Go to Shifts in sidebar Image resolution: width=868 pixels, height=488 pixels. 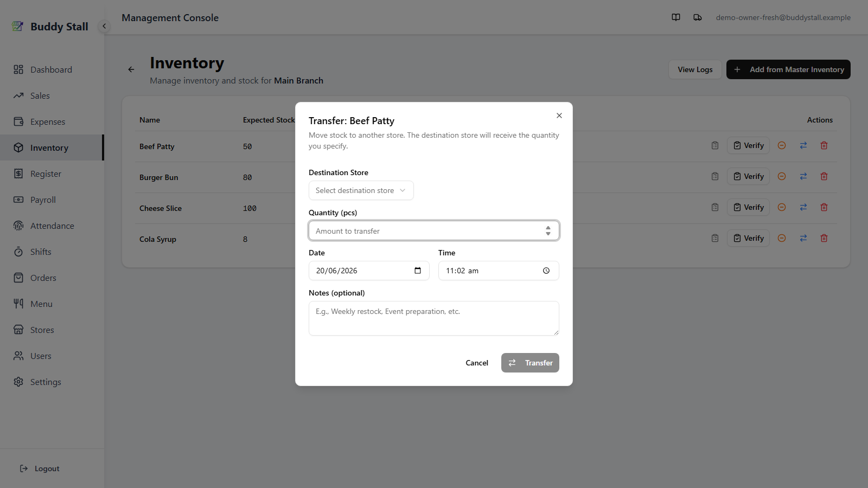point(52,252)
